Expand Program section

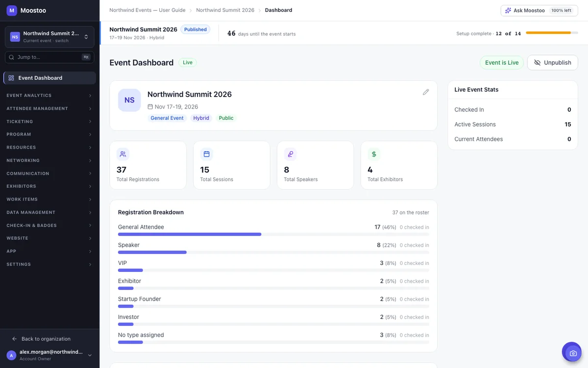click(49, 134)
